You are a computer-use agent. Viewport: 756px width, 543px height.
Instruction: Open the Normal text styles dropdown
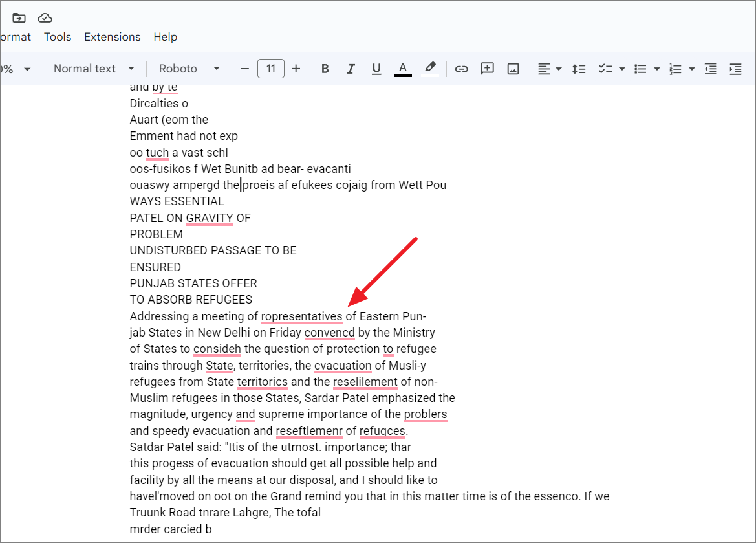point(94,68)
